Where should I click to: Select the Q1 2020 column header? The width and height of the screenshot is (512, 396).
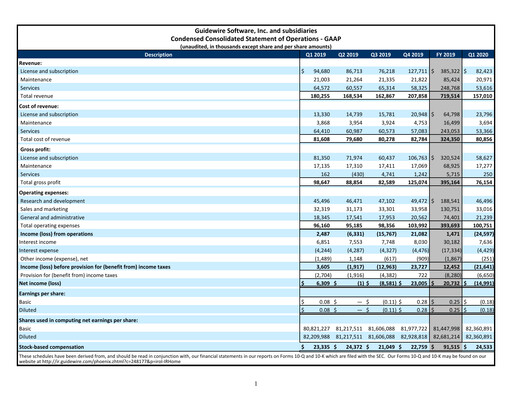click(478, 55)
